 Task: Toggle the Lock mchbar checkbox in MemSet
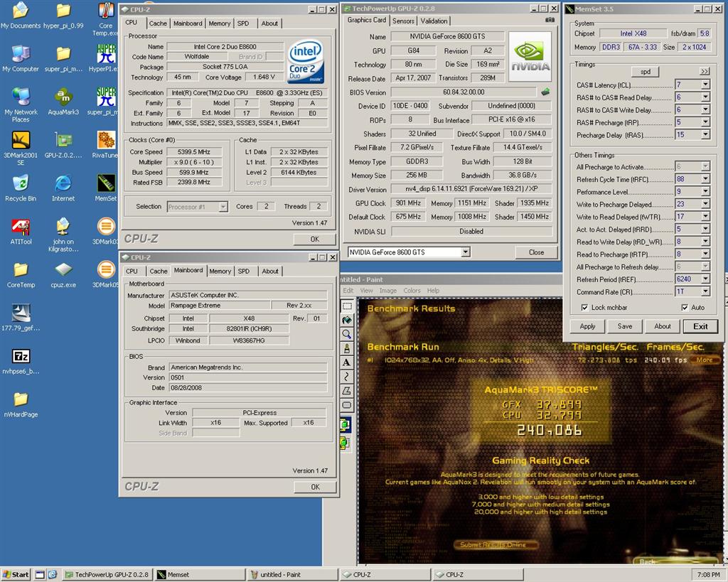tap(584, 307)
